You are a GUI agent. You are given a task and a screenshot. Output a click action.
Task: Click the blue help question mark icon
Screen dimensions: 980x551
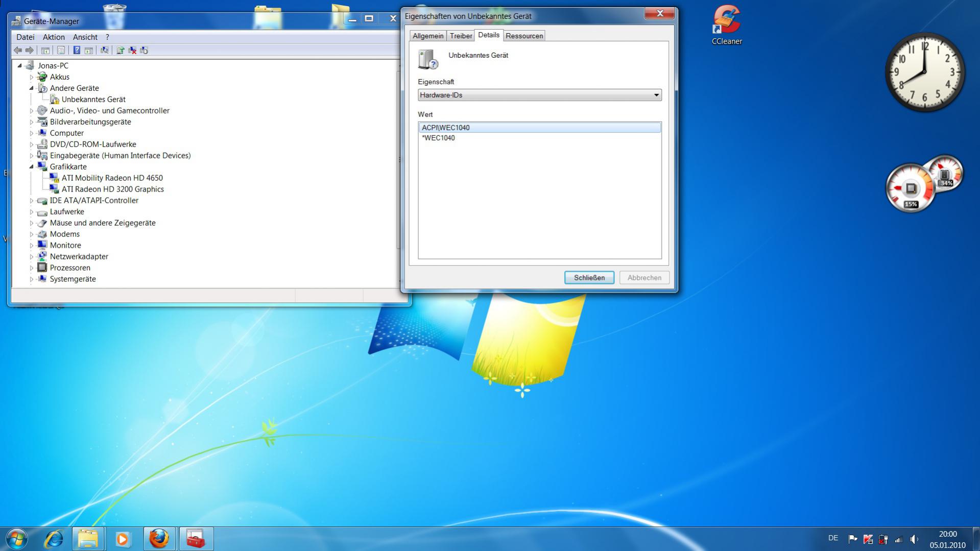pyautogui.click(x=77, y=50)
